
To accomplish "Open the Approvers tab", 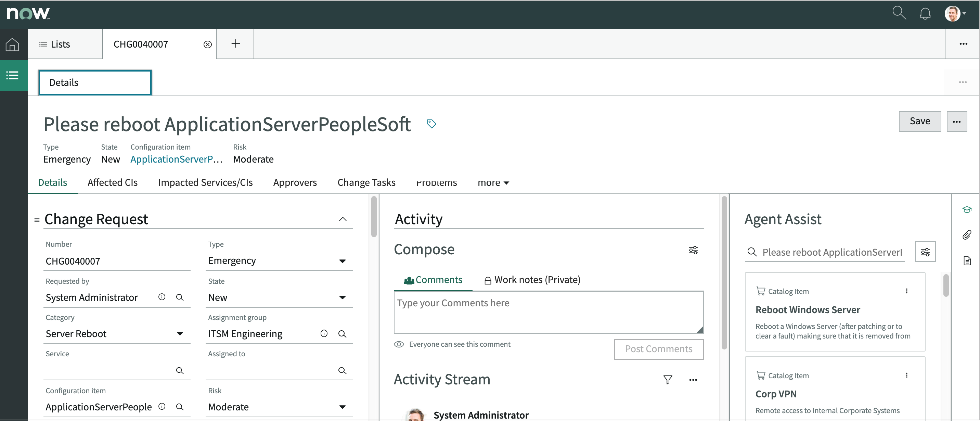I will [x=295, y=183].
